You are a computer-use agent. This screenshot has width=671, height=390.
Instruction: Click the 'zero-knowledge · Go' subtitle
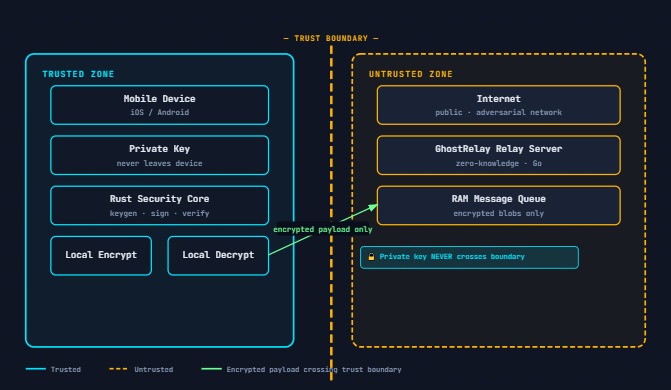point(499,163)
